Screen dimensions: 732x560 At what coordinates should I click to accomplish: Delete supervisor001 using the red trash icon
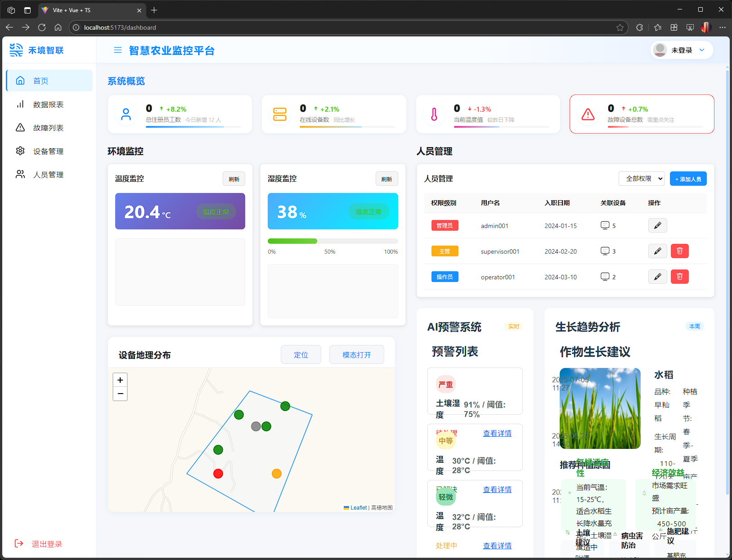coord(679,251)
